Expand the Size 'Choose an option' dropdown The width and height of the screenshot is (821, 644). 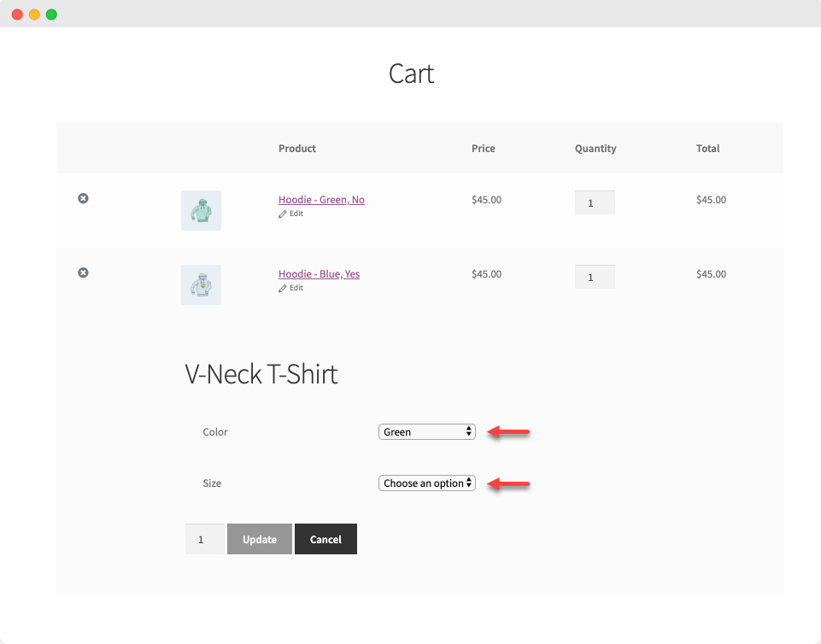pos(426,483)
